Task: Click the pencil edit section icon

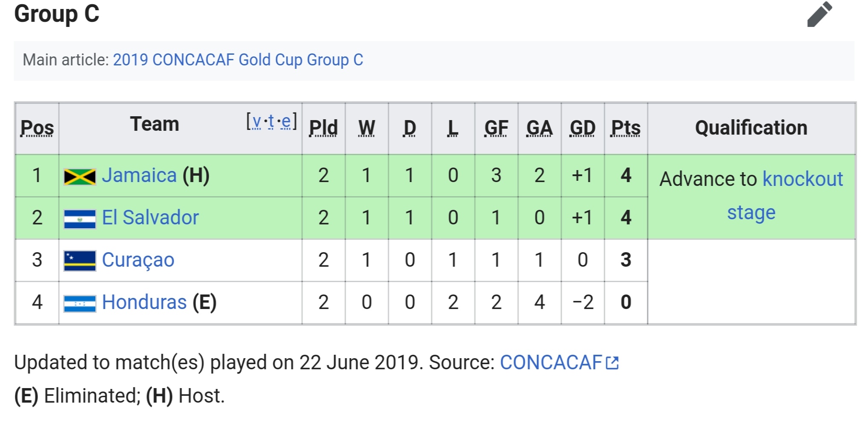Action: pyautogui.click(x=820, y=15)
